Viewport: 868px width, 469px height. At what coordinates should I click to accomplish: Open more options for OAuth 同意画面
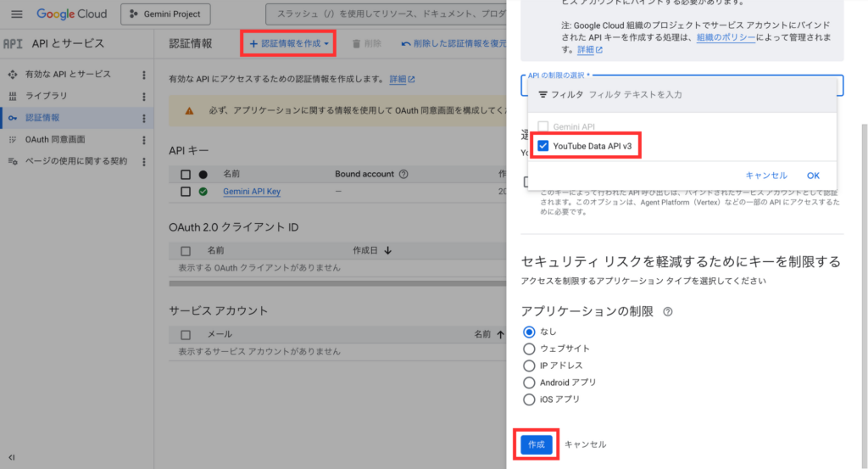pyautogui.click(x=144, y=140)
